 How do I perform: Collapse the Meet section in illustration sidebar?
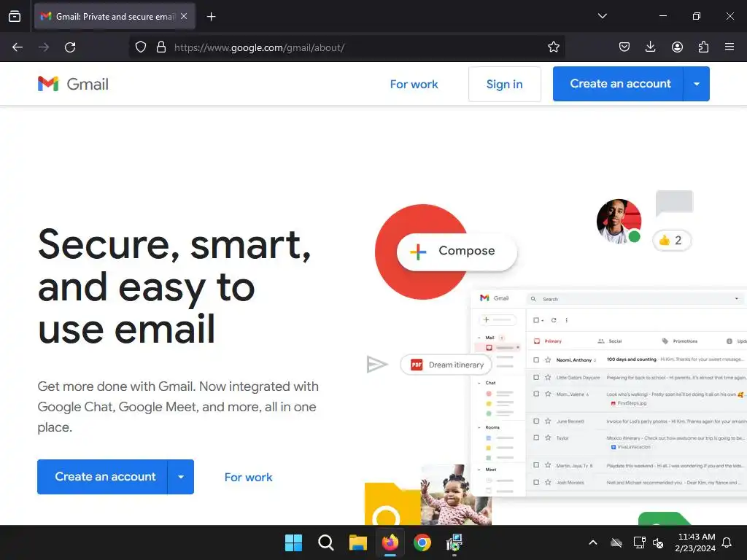tap(479, 470)
